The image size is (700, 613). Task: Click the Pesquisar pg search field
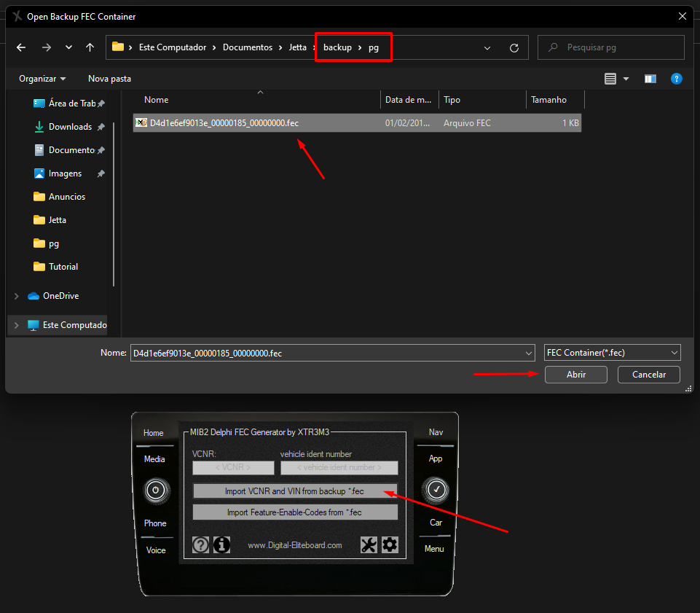610,47
